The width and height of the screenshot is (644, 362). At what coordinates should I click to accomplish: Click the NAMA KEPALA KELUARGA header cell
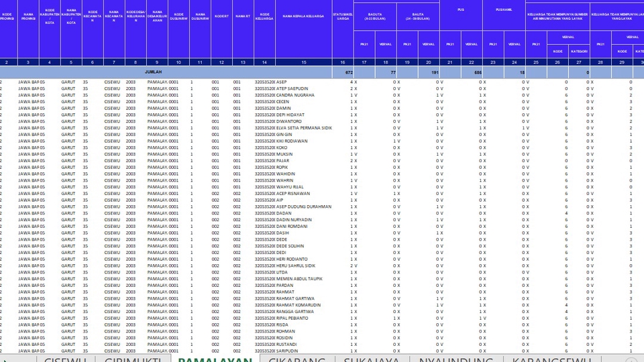(x=303, y=29)
